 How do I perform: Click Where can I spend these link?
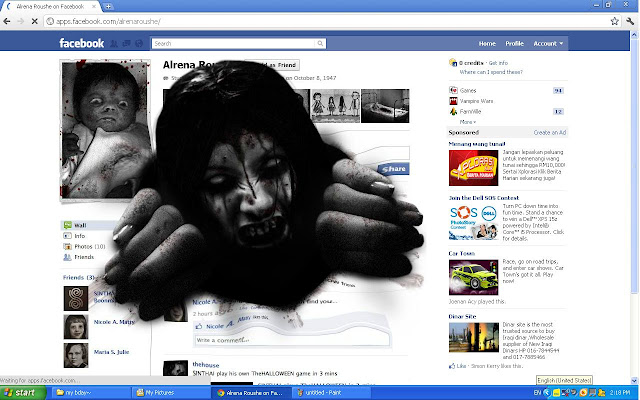(491, 72)
